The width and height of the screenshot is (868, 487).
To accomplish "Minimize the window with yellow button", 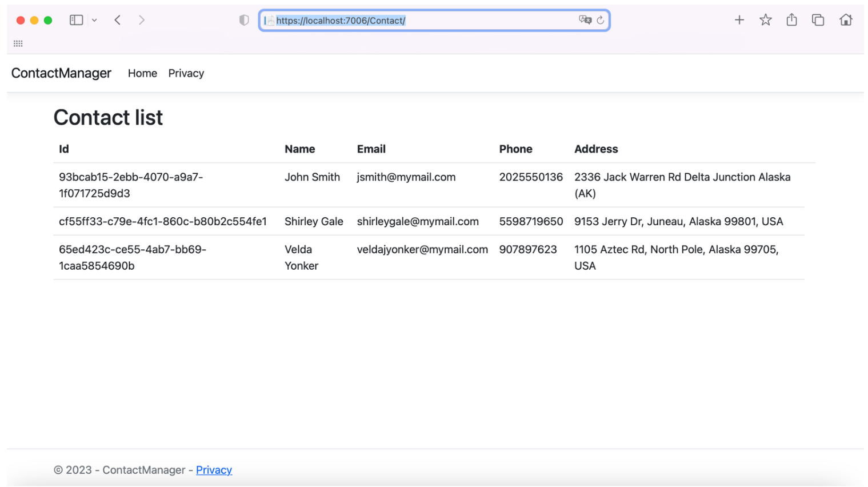I will [34, 20].
